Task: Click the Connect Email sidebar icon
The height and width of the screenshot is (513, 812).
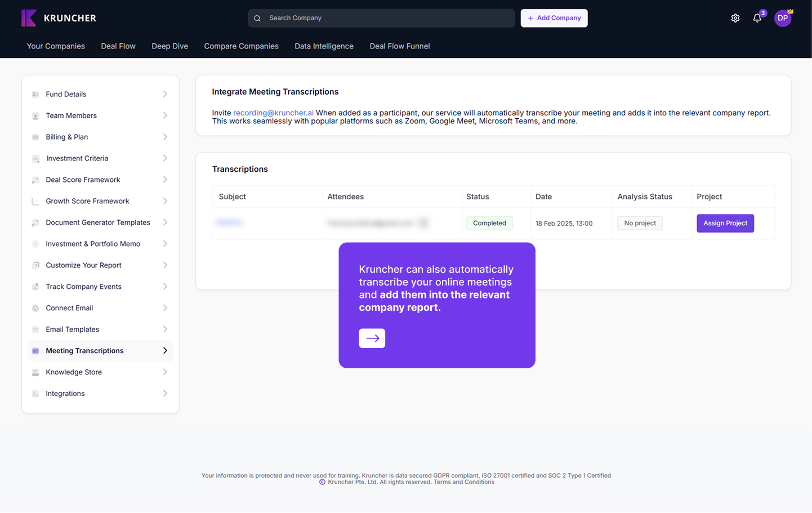Action: tap(35, 308)
